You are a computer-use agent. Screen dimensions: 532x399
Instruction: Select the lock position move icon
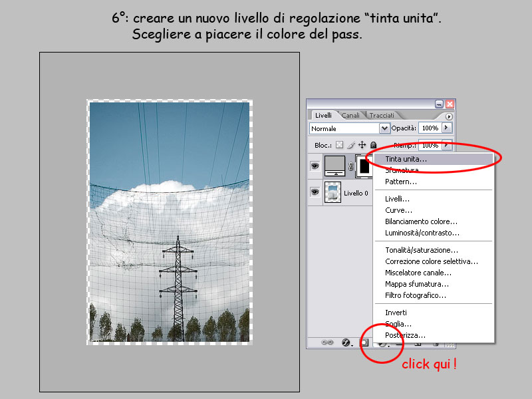[362, 144]
